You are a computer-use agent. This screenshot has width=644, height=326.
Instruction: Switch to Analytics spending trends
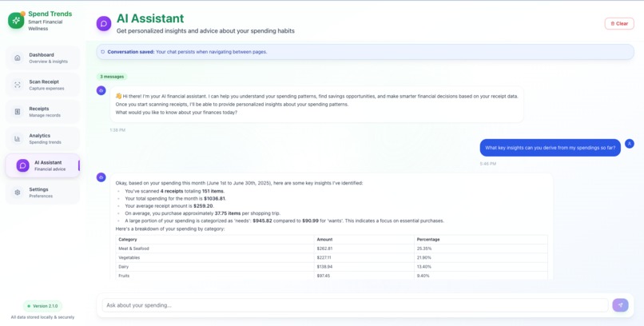point(42,139)
